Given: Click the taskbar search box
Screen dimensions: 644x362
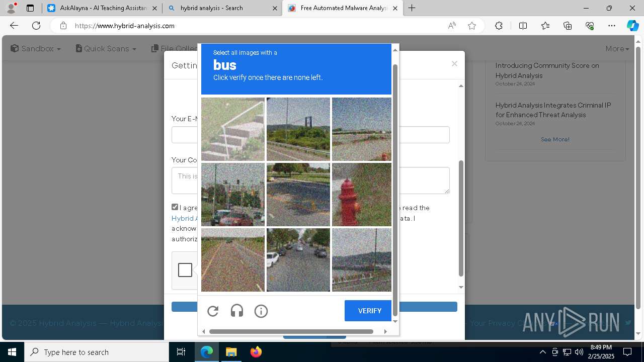Looking at the screenshot, I should [97, 352].
